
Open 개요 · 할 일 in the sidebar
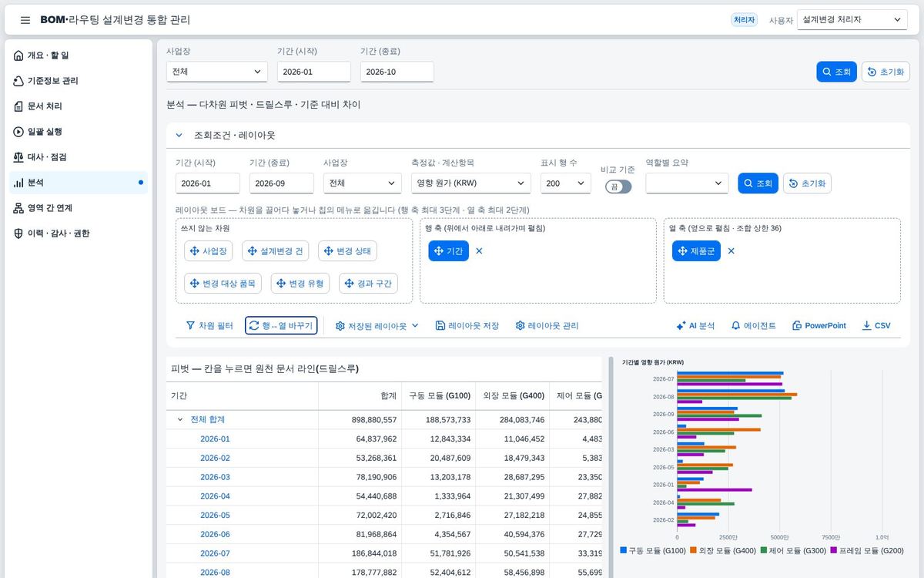coord(79,55)
